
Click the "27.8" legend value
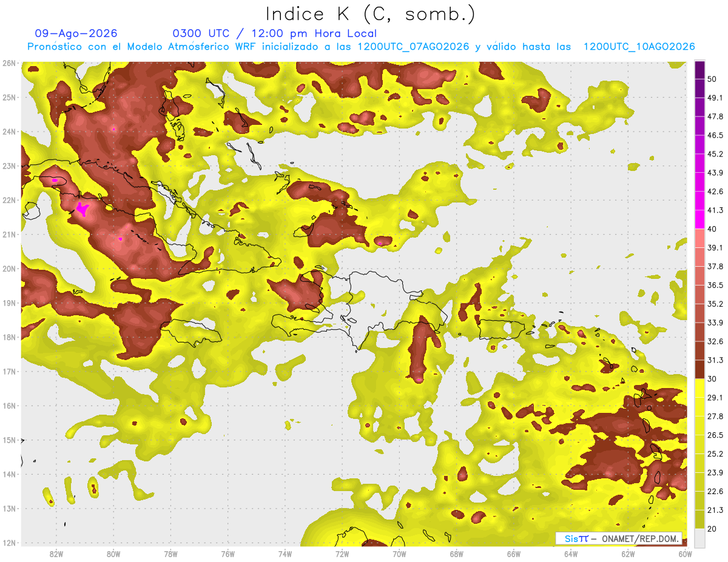tap(715, 416)
